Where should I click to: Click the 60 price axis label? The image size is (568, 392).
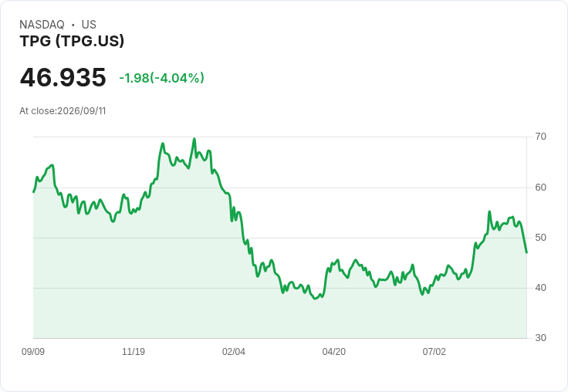pyautogui.click(x=540, y=188)
